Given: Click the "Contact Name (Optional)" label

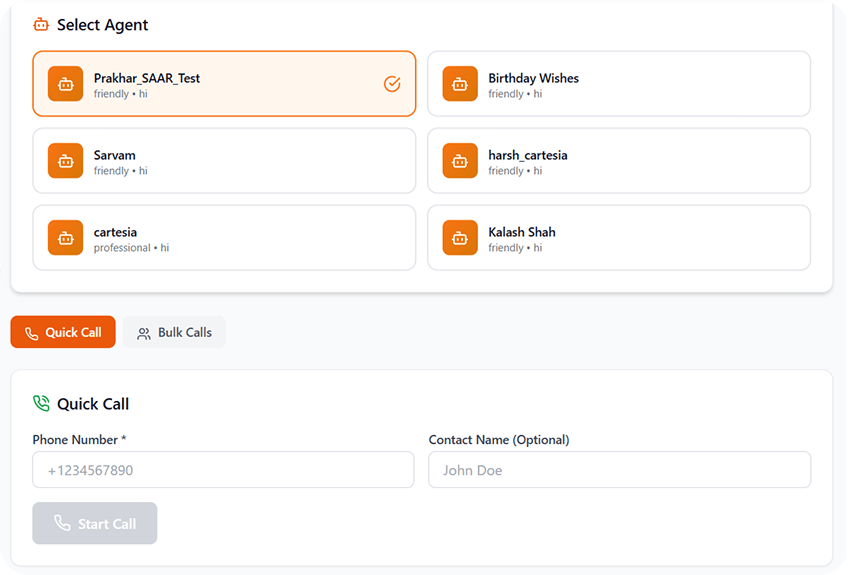Looking at the screenshot, I should pos(499,440).
